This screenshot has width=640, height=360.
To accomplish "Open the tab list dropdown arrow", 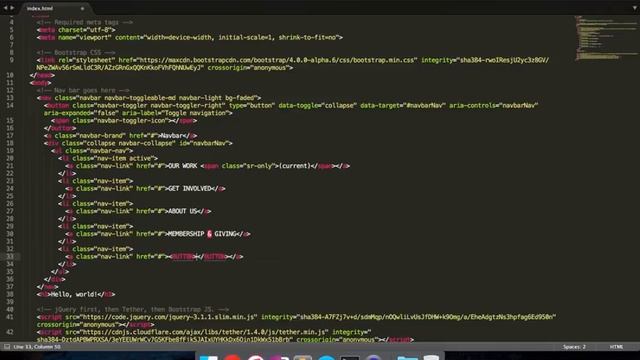I will (635, 8).
